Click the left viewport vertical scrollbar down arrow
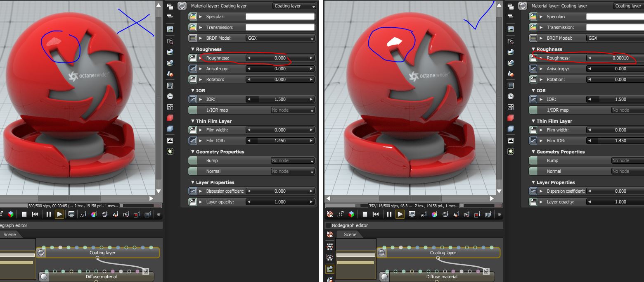 point(159,191)
